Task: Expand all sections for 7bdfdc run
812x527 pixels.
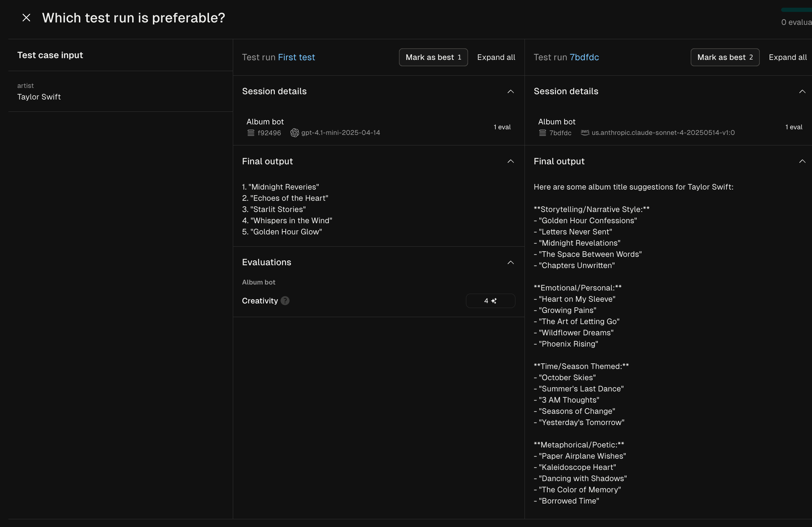Action: point(787,57)
